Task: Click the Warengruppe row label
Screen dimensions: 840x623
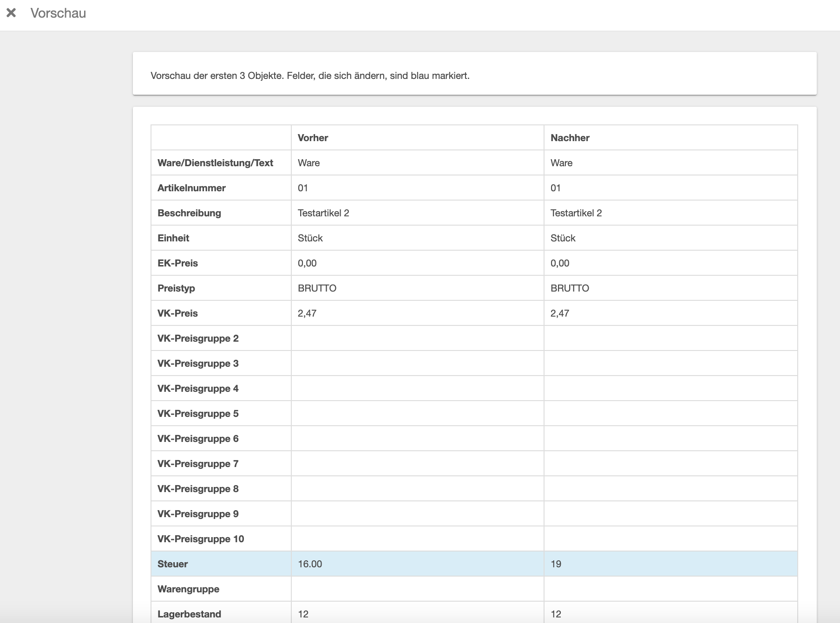Action: pos(188,589)
